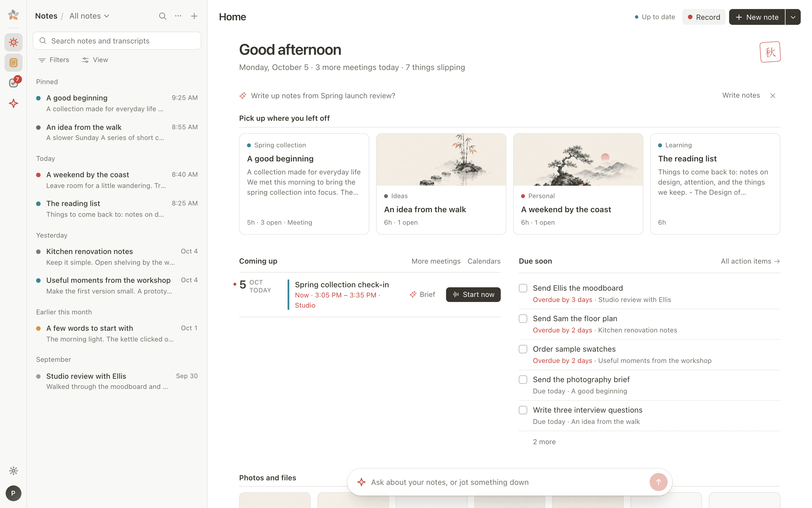Dismiss the Spring launch review suggestion

(773, 96)
